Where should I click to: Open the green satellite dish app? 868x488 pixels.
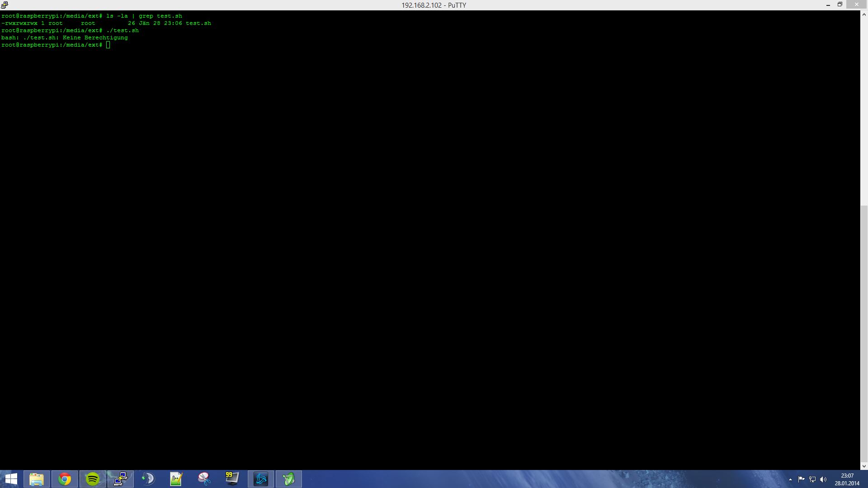tap(289, 479)
